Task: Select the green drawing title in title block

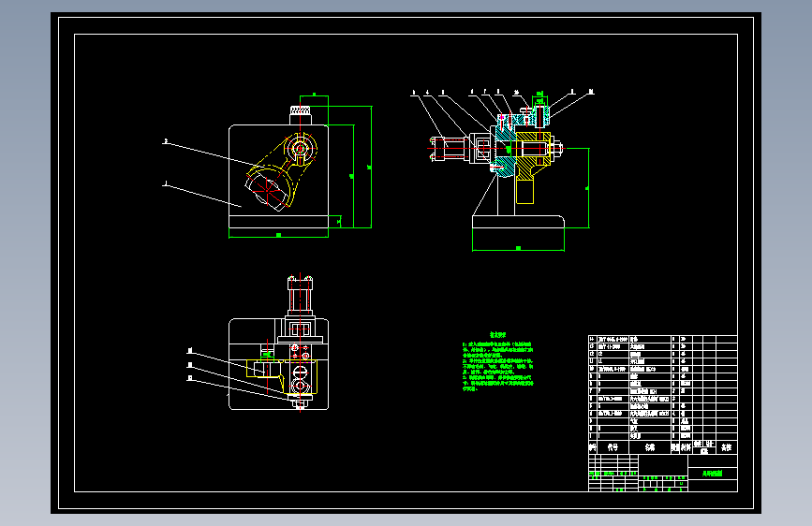Action: (x=713, y=474)
